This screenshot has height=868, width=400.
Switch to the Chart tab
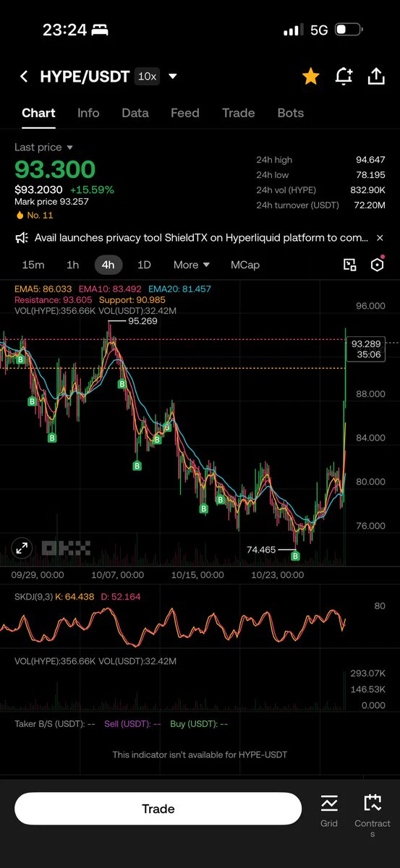(x=38, y=113)
